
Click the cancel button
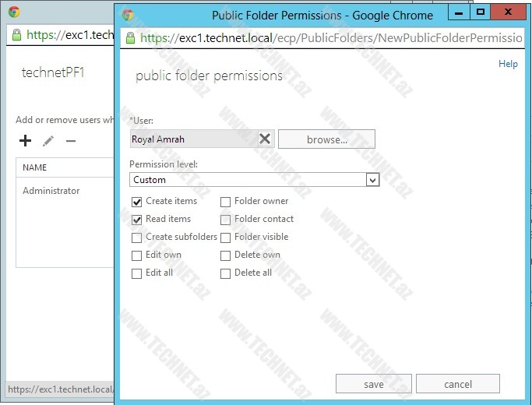click(x=457, y=384)
